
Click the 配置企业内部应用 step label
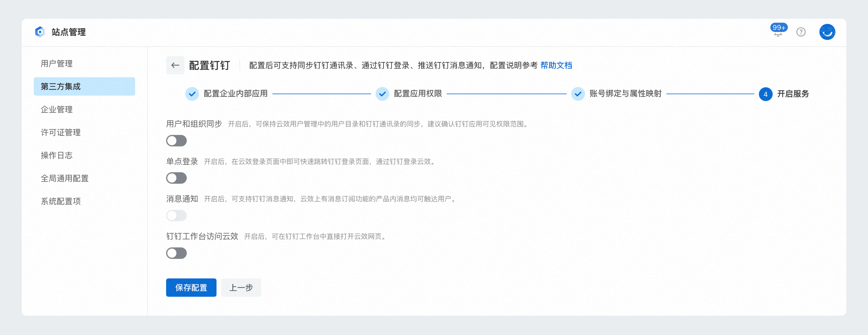pos(235,94)
